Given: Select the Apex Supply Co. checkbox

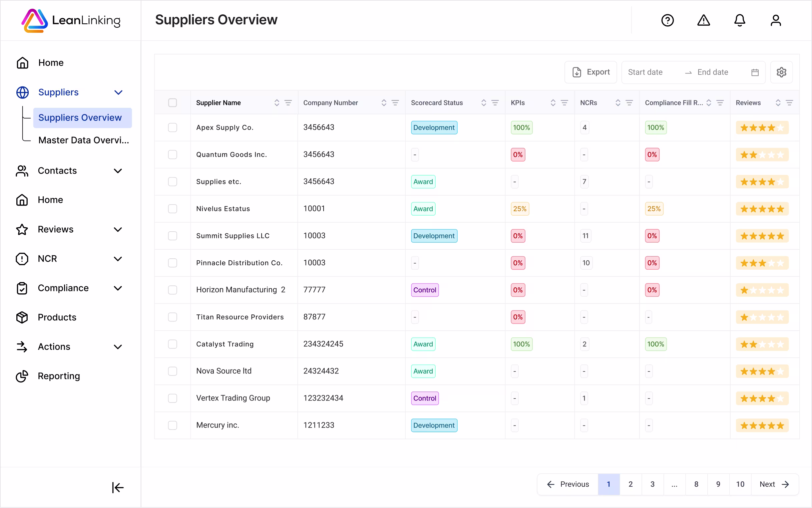Looking at the screenshot, I should coord(172,128).
